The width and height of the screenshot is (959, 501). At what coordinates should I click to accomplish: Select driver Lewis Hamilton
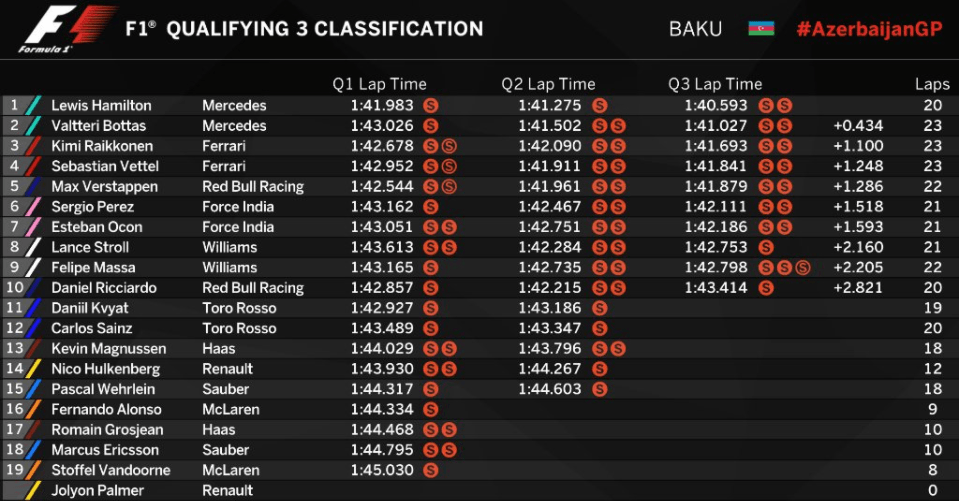click(101, 105)
